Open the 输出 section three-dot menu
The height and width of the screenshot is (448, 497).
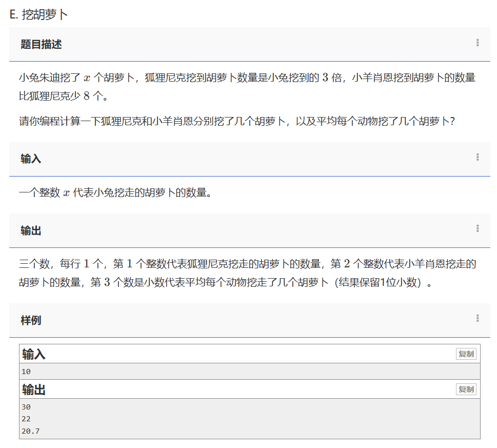point(478,229)
